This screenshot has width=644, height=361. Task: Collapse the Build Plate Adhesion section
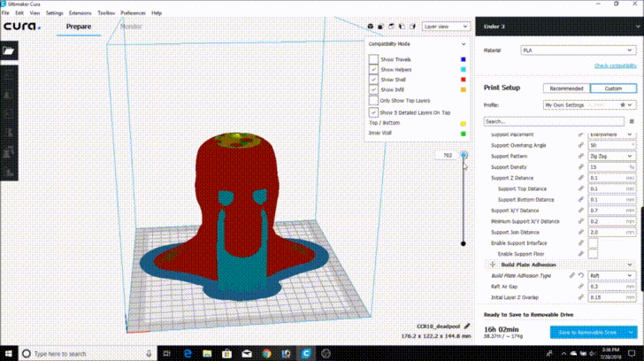click(x=630, y=265)
